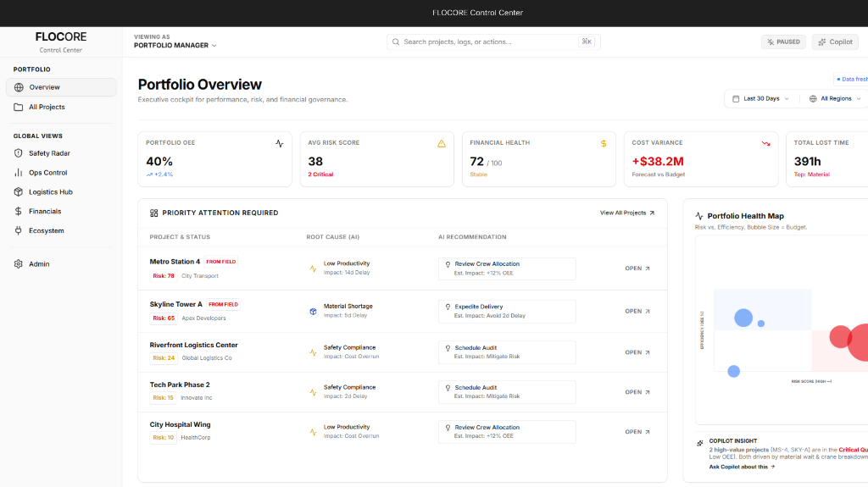868x487 pixels.
Task: Click the Portfolio OEE activity icon
Action: pyautogui.click(x=280, y=143)
